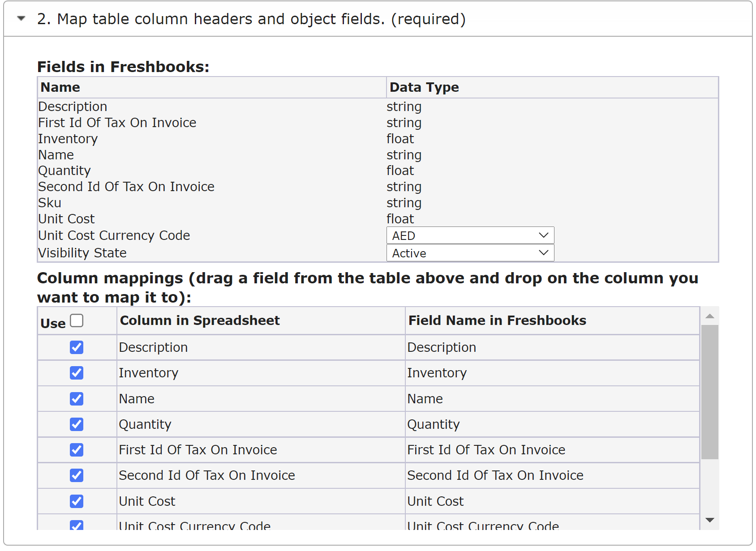Select Name field in Freshbooks fields list
This screenshot has height=551, width=756.
click(x=56, y=155)
